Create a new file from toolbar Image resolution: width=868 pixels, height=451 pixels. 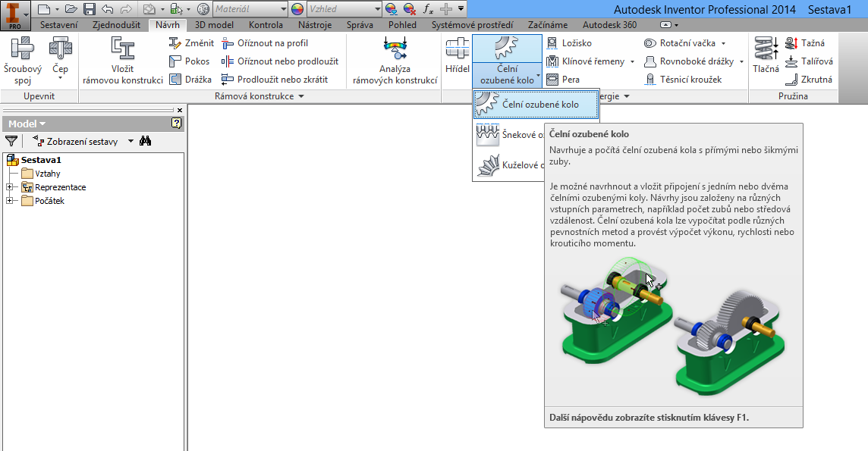click(44, 9)
